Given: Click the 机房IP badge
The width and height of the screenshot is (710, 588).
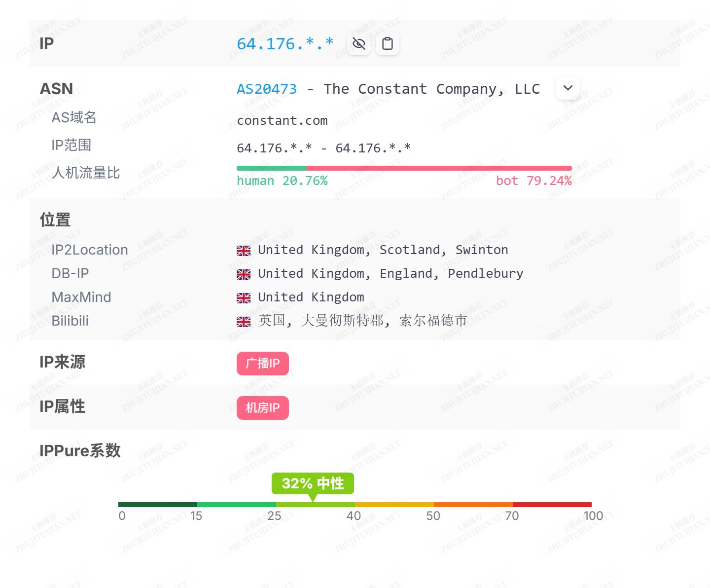Looking at the screenshot, I should click(x=262, y=408).
